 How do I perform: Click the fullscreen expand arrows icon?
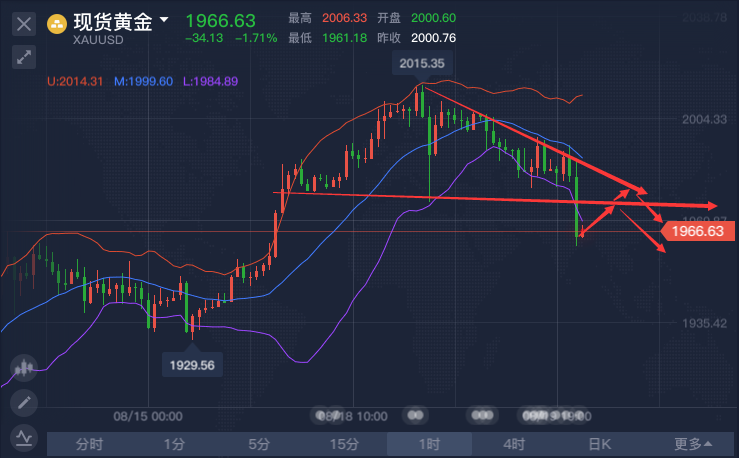[24, 57]
